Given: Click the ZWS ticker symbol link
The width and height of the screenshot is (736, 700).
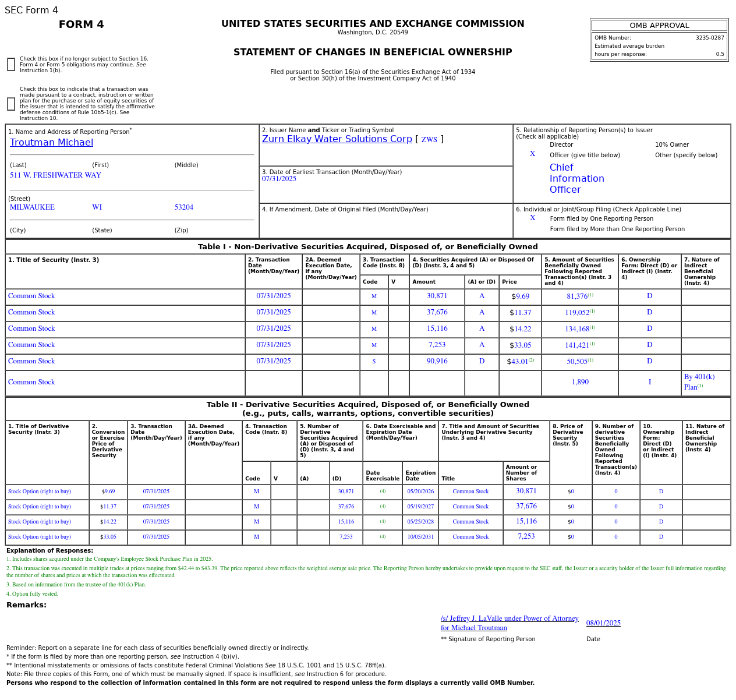Looking at the screenshot, I should pyautogui.click(x=429, y=139).
